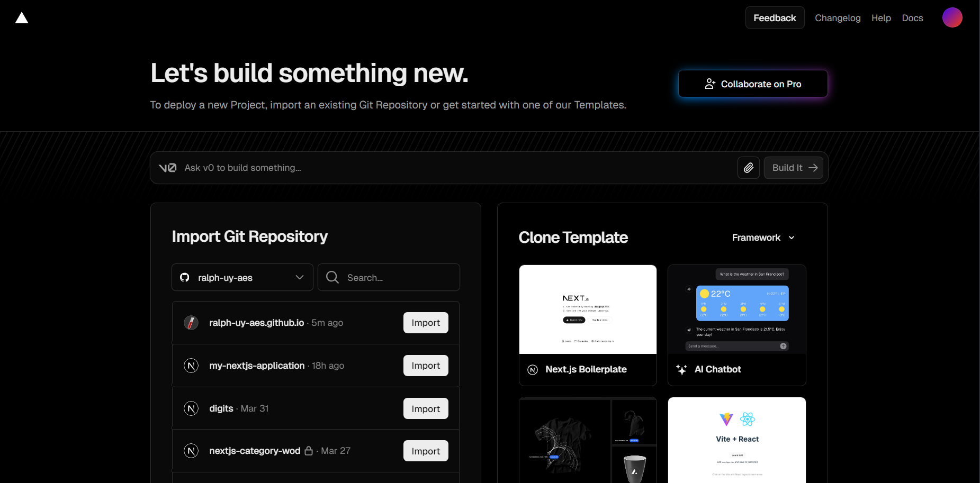Click Collaborate on Pro
Image resolution: width=980 pixels, height=483 pixels.
pyautogui.click(x=752, y=84)
